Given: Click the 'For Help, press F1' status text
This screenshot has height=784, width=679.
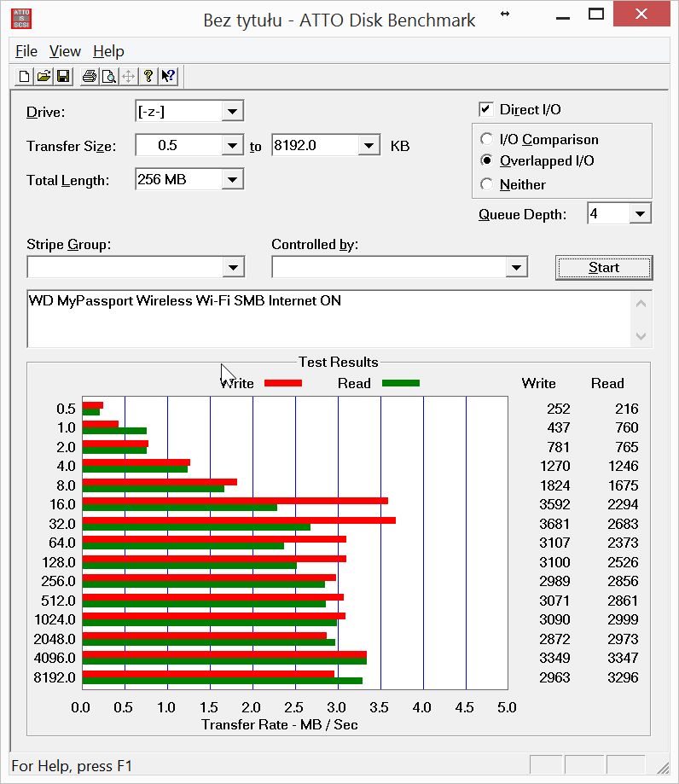Looking at the screenshot, I should (x=72, y=766).
